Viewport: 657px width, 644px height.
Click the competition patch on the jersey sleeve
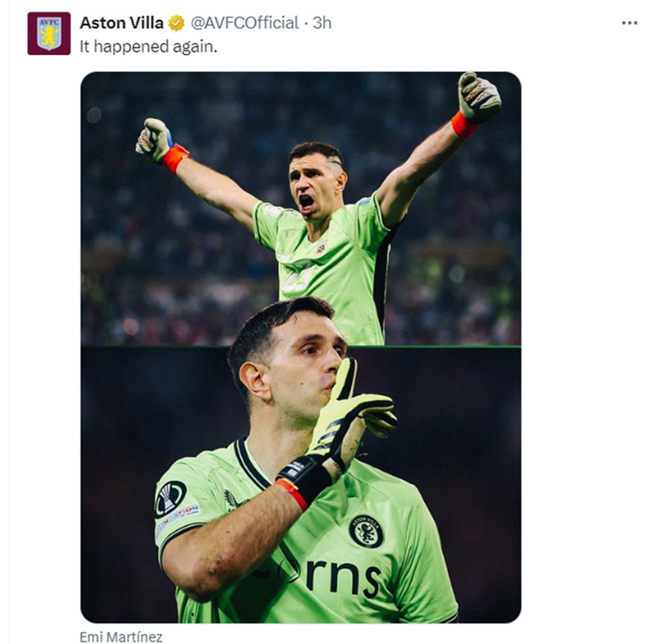(x=170, y=499)
